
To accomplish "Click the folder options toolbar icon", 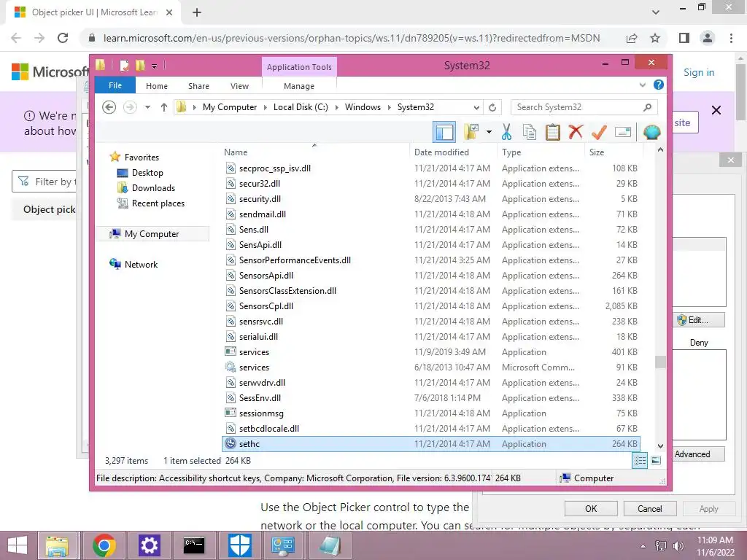I will tap(471, 132).
